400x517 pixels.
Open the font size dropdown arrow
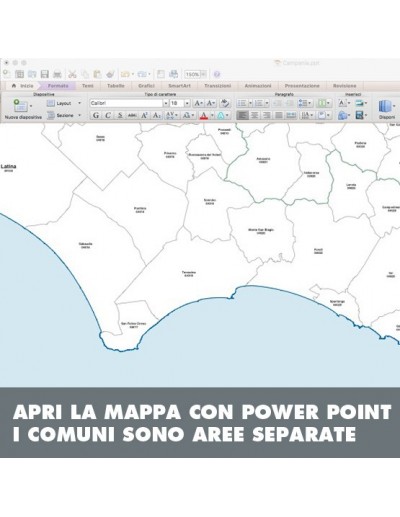point(187,103)
